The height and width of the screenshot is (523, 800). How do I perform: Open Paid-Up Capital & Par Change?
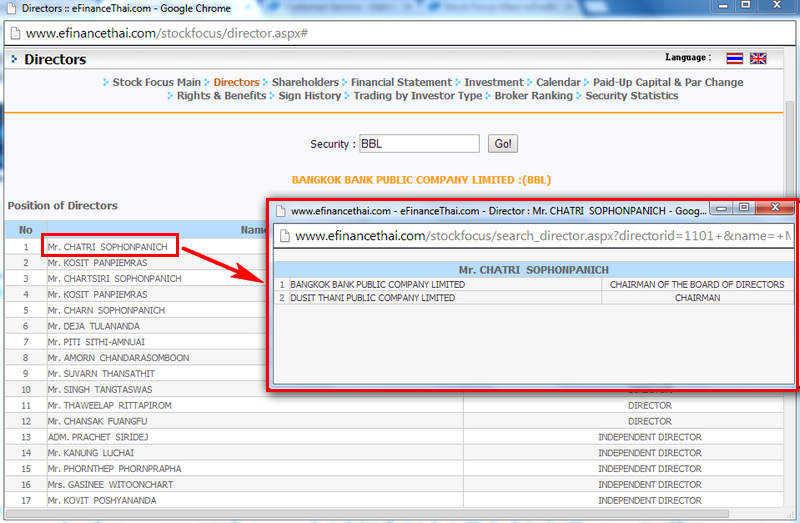click(668, 82)
